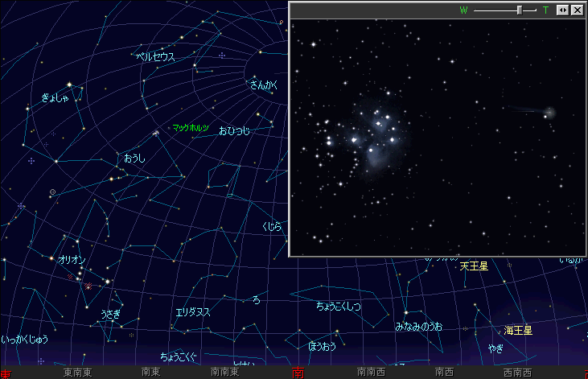Select the 海王星 planet label
588x379 pixels.
point(518,330)
